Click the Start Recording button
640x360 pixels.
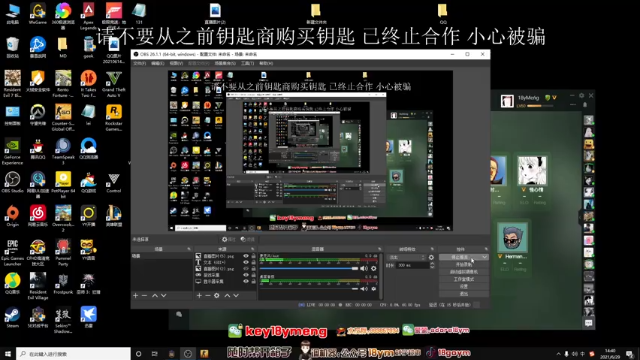[464, 264]
